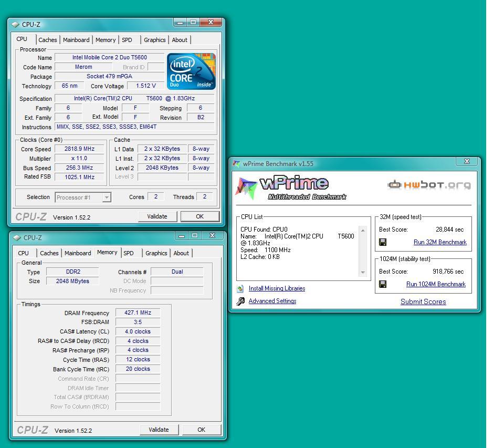Click the Package Socket 479 mPGA value
The image size is (504, 448).
point(110,76)
